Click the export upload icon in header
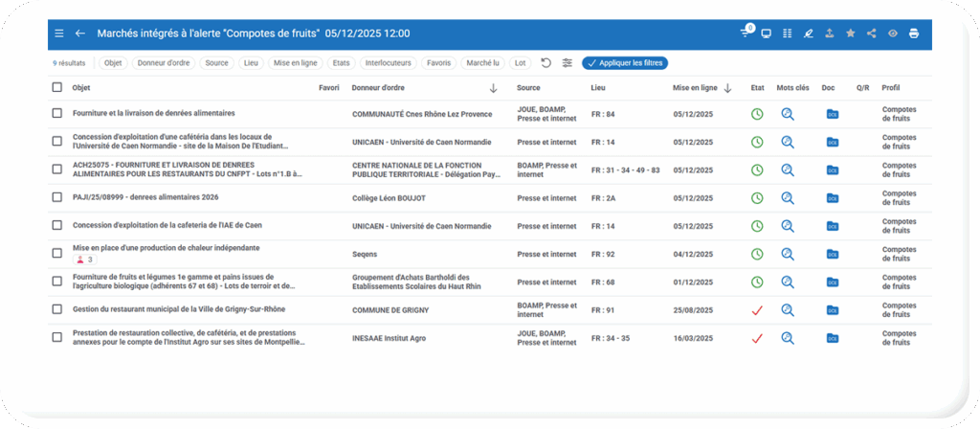 click(829, 34)
